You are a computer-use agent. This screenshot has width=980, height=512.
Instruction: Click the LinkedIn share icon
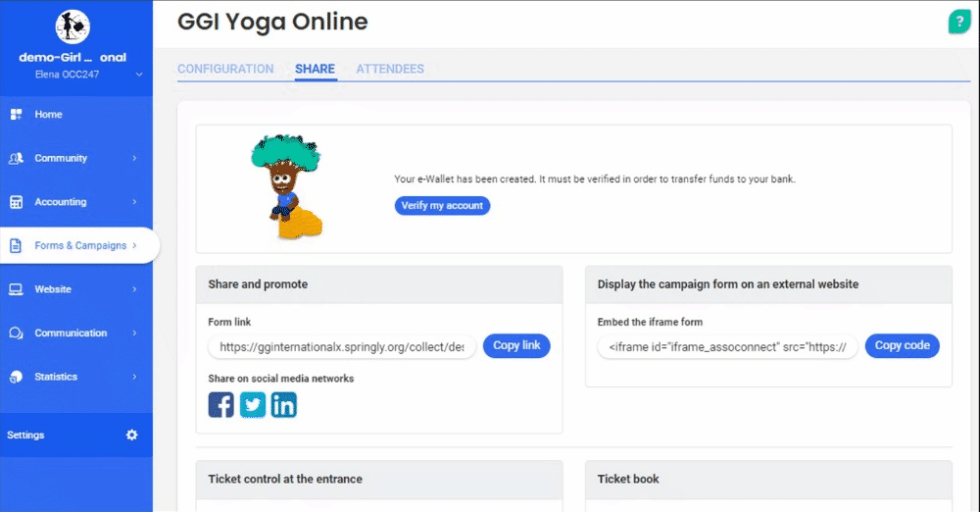[284, 404]
